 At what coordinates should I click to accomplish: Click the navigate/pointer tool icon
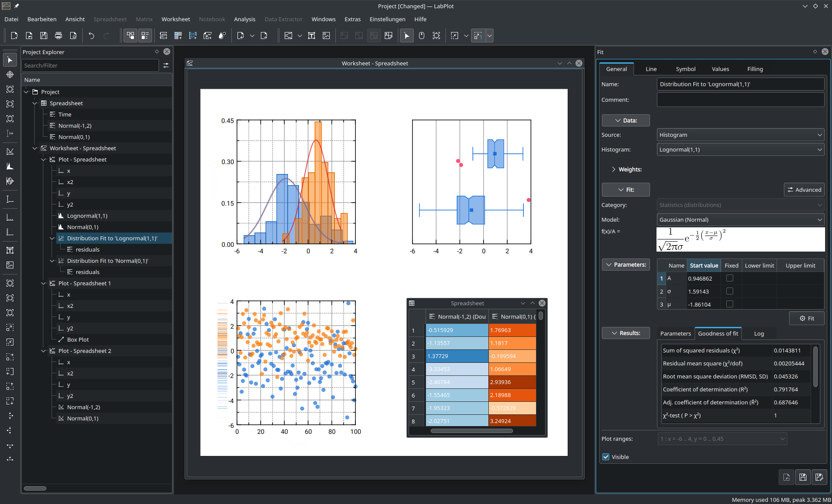point(10,60)
